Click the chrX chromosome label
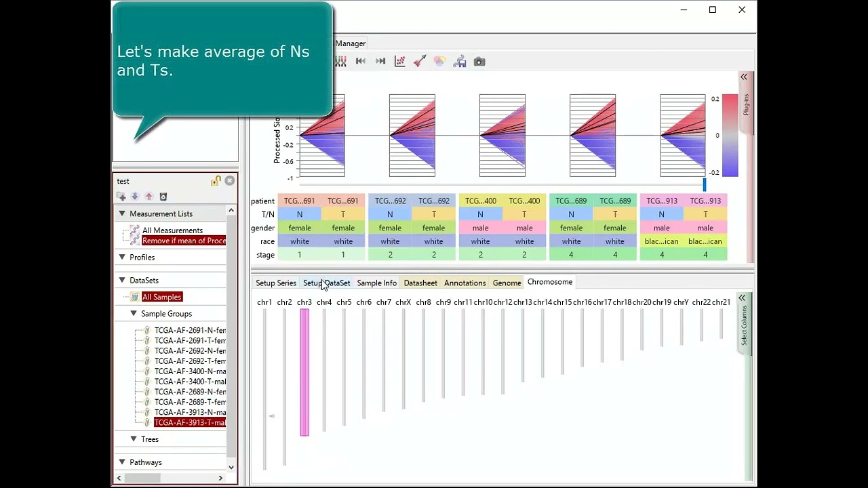Screen dimensions: 868x488 pyautogui.click(x=403, y=302)
